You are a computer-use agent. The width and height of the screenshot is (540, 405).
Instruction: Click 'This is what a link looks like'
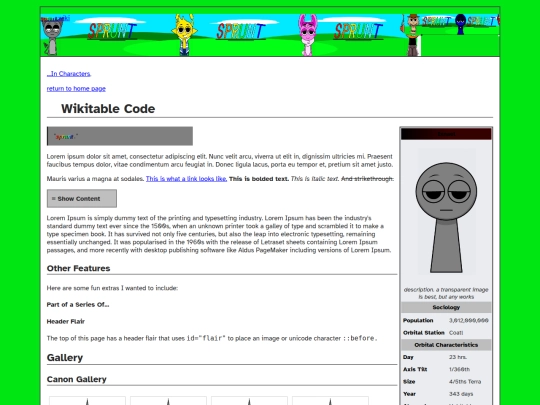[x=186, y=179]
